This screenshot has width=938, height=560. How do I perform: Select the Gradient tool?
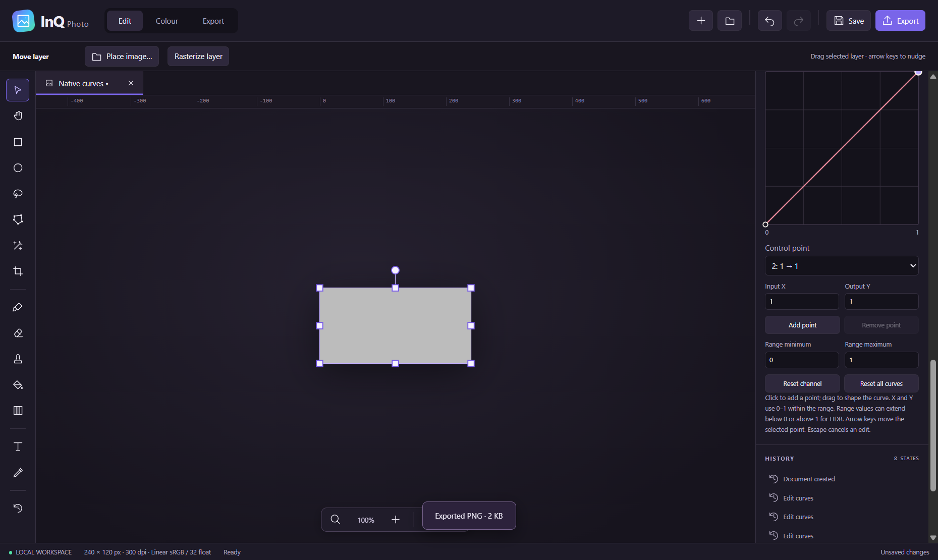18,411
